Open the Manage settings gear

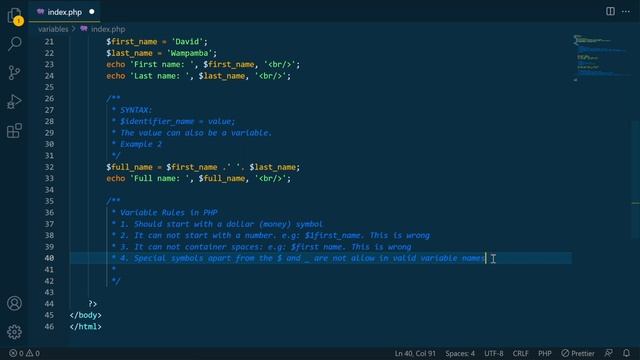point(14,332)
